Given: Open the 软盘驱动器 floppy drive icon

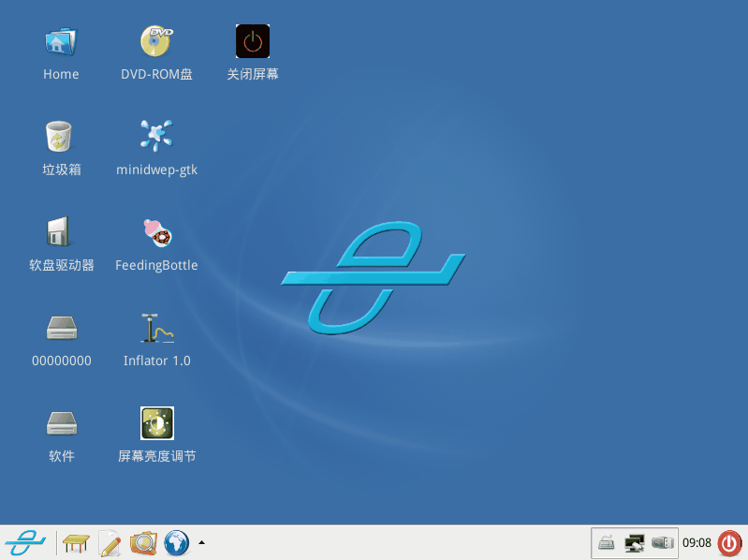Looking at the screenshot, I should 59,231.
